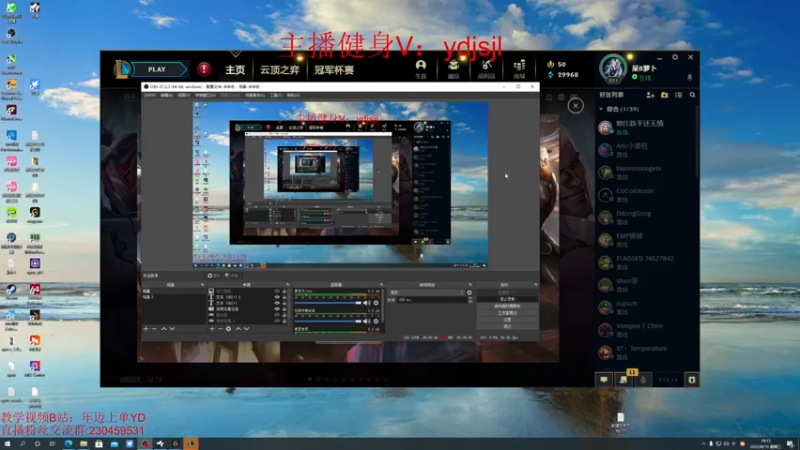
Task: Open the 在线 online status selector
Action: [642, 78]
